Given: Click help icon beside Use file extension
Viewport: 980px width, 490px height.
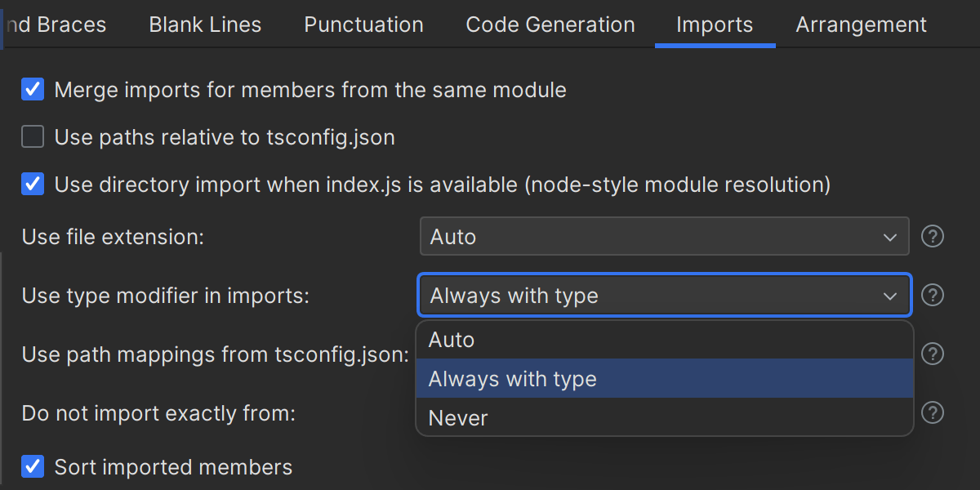Looking at the screenshot, I should [x=933, y=237].
